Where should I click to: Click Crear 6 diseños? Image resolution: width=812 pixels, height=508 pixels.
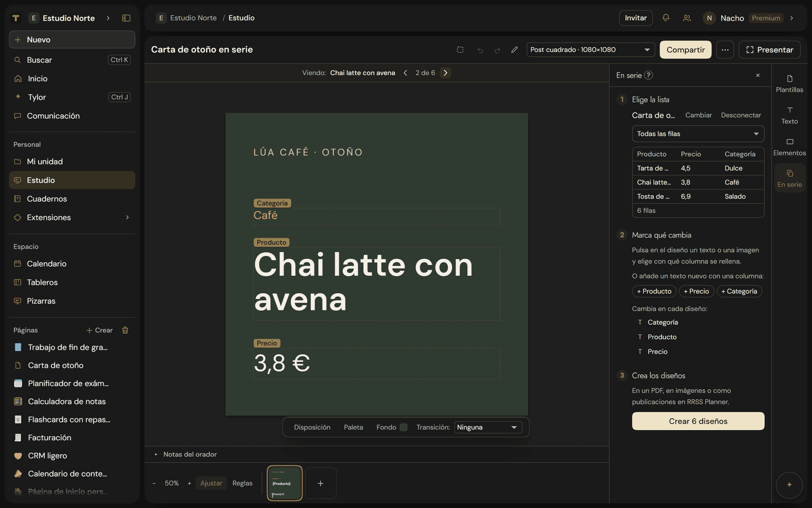click(698, 421)
